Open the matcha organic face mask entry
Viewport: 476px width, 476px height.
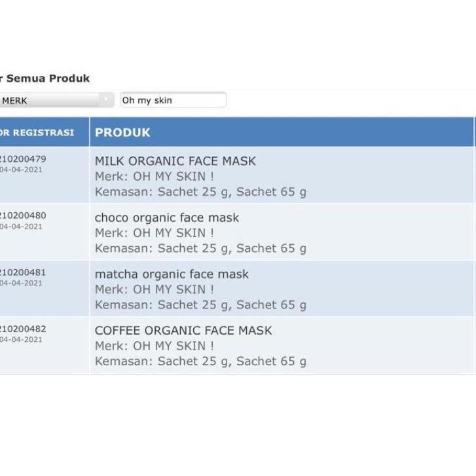coord(172,274)
